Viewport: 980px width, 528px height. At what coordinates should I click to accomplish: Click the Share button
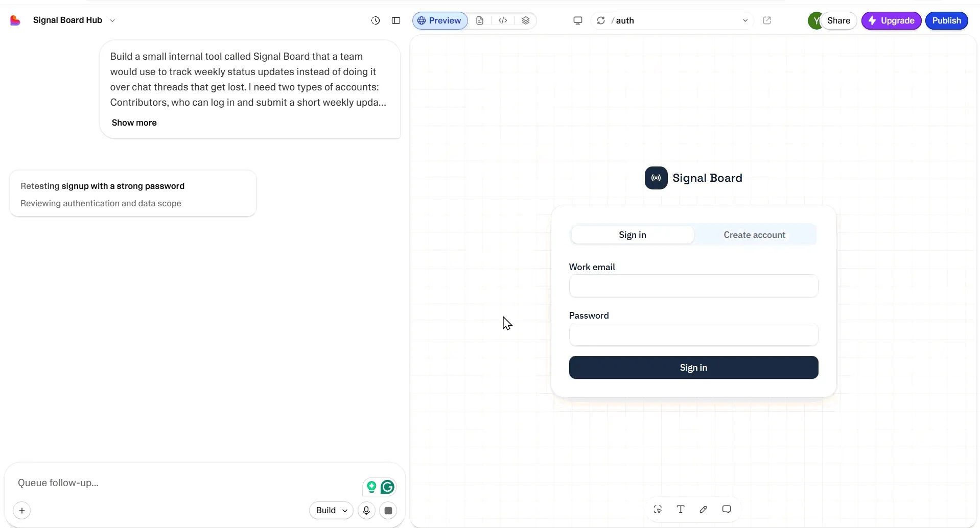pyautogui.click(x=839, y=20)
